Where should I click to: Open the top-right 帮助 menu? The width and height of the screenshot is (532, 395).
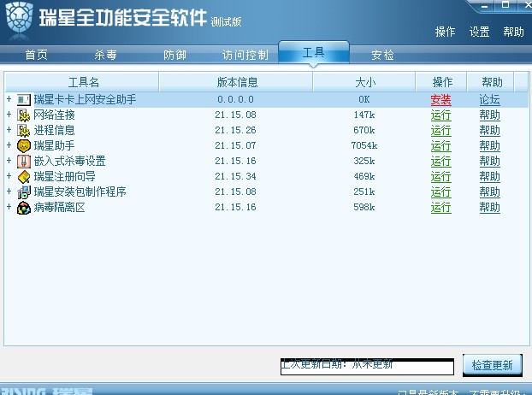[514, 32]
